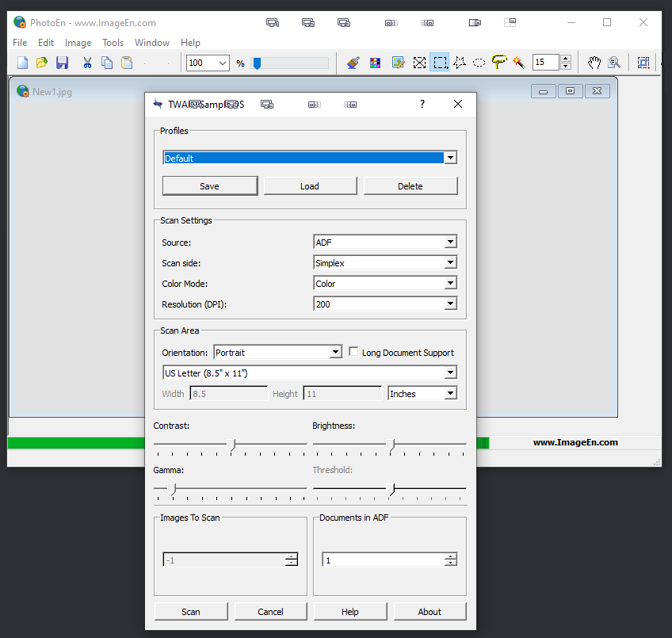The height and width of the screenshot is (638, 672).
Task: Open the Help menu in menu bar
Action: 190,43
